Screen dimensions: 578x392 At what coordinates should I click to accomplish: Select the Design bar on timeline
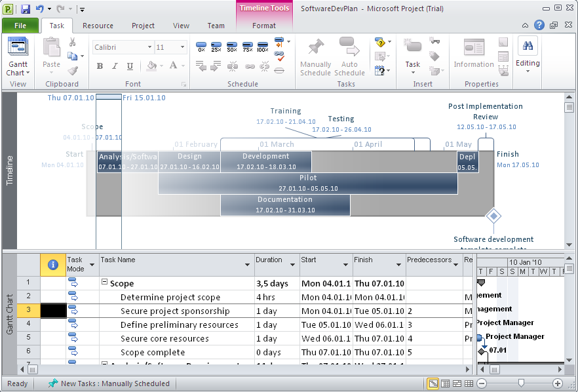point(189,161)
